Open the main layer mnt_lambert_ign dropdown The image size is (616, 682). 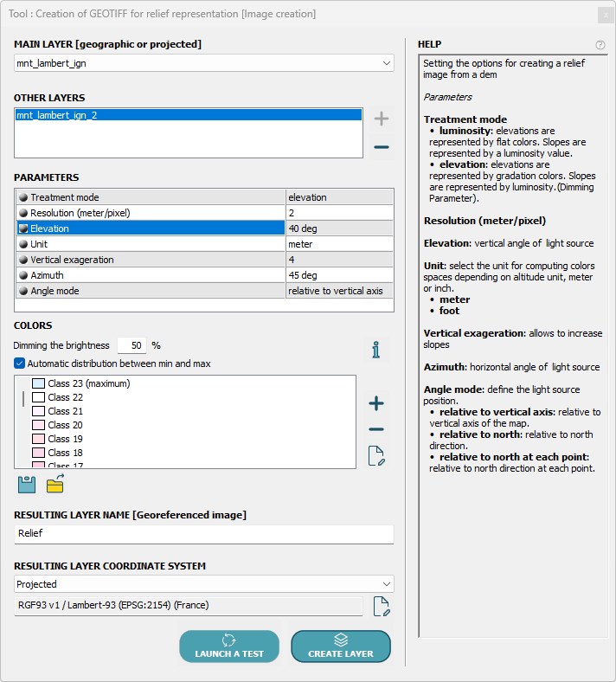point(204,63)
